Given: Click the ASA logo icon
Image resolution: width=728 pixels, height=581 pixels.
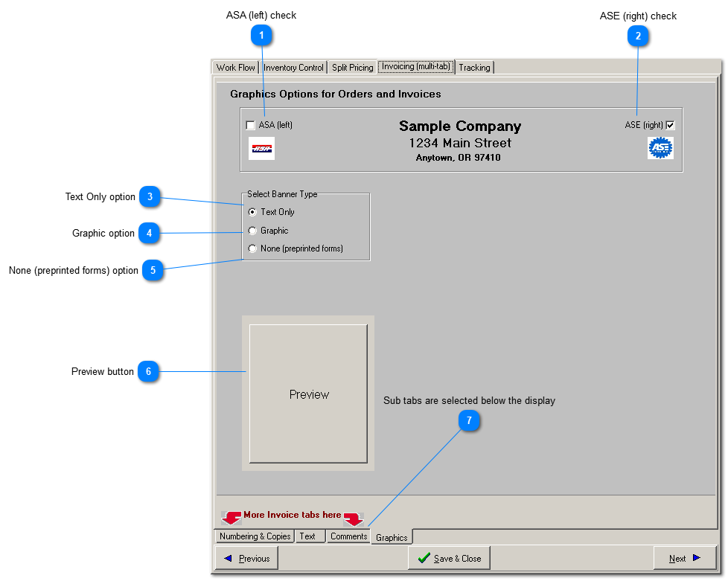Looking at the screenshot, I should 261,148.
